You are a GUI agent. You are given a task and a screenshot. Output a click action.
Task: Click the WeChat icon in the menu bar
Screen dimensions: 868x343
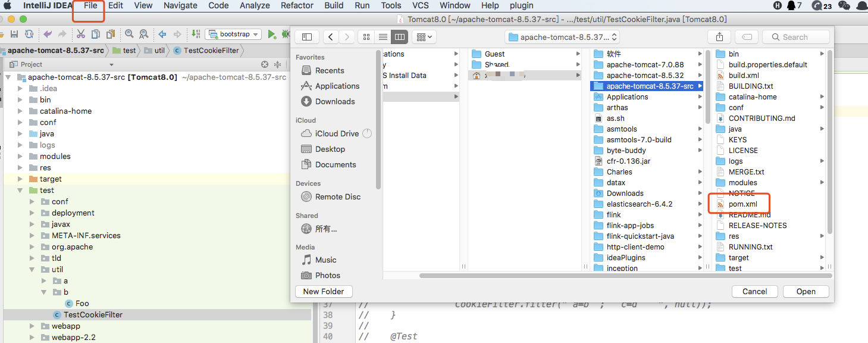(844, 5)
